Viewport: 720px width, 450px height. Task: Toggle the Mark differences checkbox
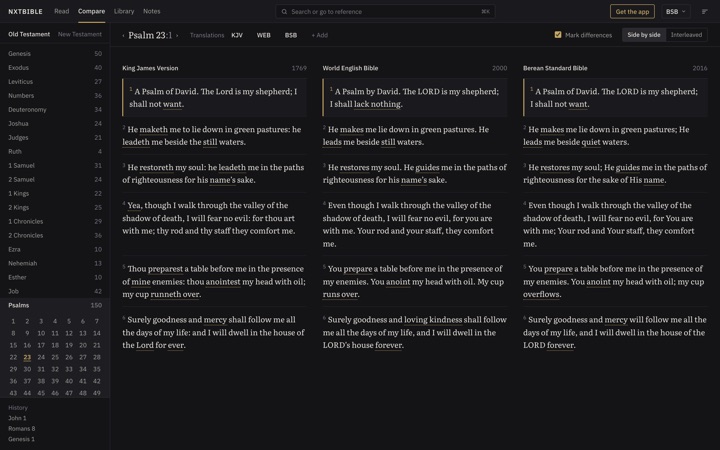click(x=558, y=35)
